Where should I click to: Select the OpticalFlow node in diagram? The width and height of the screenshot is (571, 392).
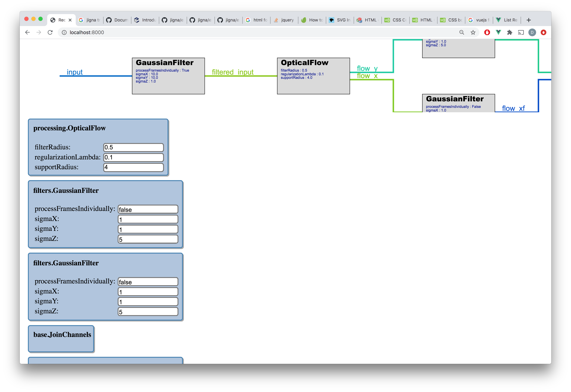tap(313, 76)
